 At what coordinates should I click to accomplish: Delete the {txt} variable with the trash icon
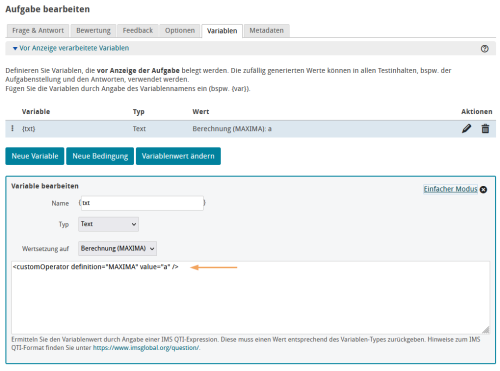click(485, 129)
